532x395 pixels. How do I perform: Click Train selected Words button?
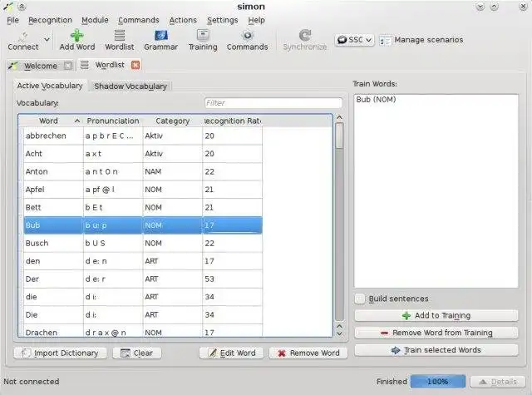(x=436, y=350)
